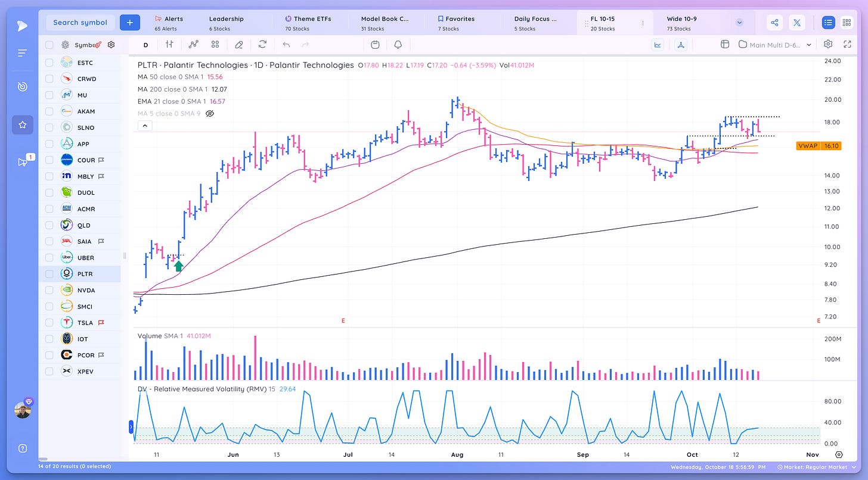Open the chart layout panel icon
The width and height of the screenshot is (868, 480).
(x=725, y=45)
